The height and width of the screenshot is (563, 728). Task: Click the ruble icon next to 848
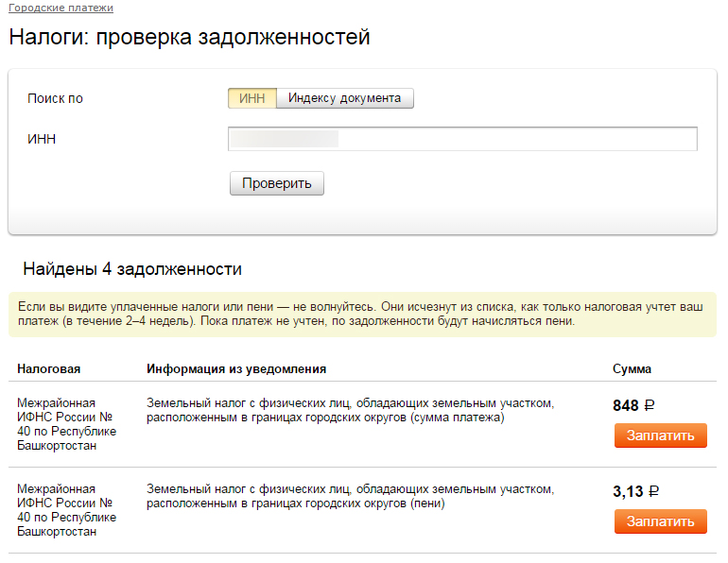[650, 405]
